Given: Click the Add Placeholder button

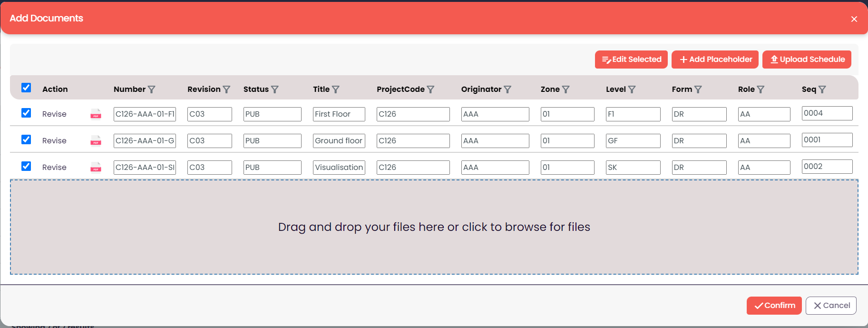Looking at the screenshot, I should [x=715, y=60].
